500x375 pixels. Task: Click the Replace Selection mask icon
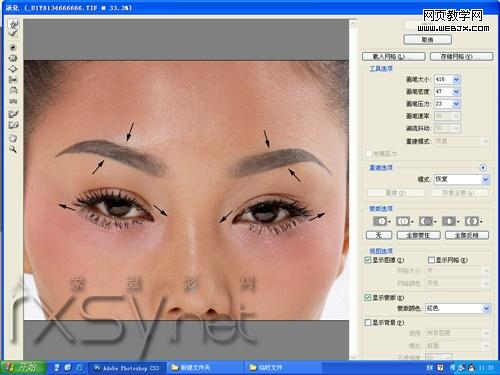[381, 221]
